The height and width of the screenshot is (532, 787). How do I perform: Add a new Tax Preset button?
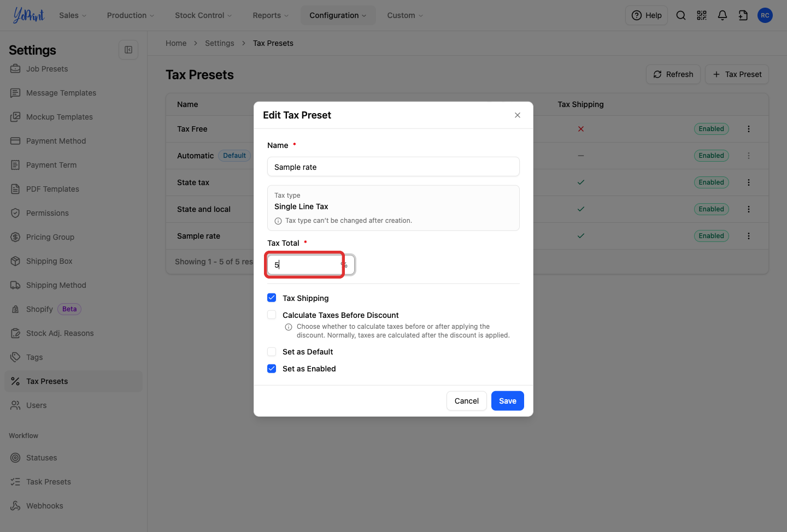click(x=737, y=74)
